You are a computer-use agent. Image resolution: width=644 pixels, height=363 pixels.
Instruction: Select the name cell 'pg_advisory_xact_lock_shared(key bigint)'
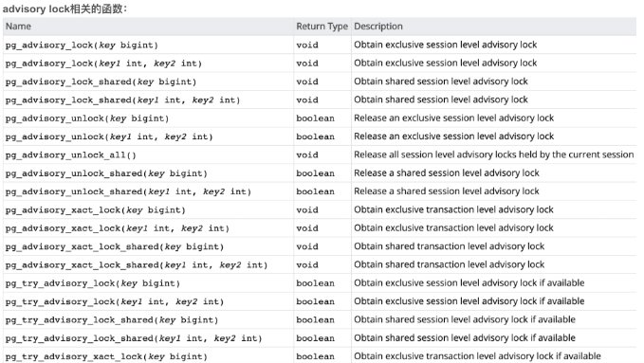click(x=115, y=246)
